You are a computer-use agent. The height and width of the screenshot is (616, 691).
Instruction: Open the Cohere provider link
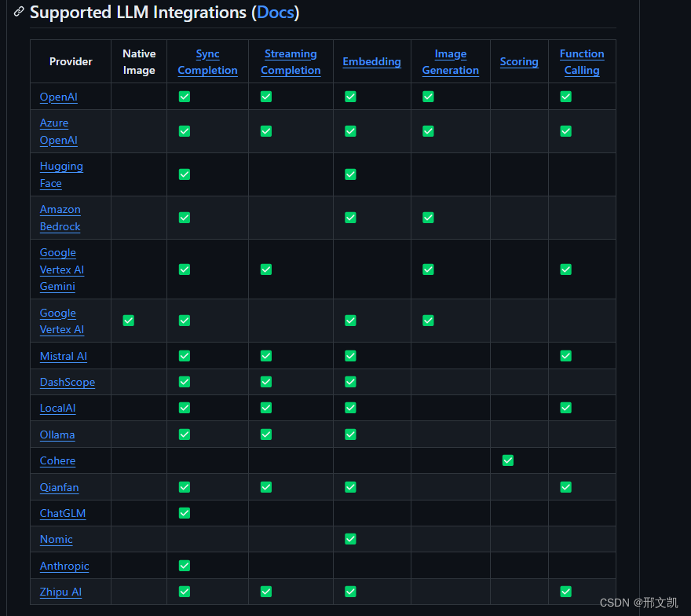[58, 460]
